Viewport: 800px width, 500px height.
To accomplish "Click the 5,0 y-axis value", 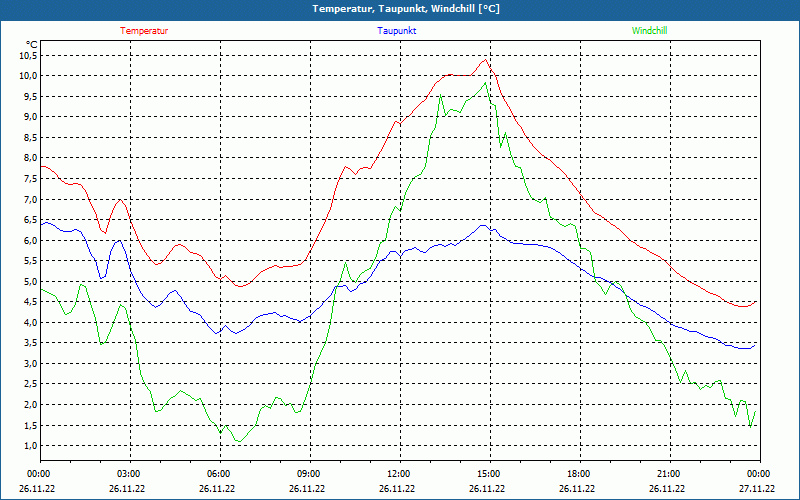I will click(x=31, y=282).
